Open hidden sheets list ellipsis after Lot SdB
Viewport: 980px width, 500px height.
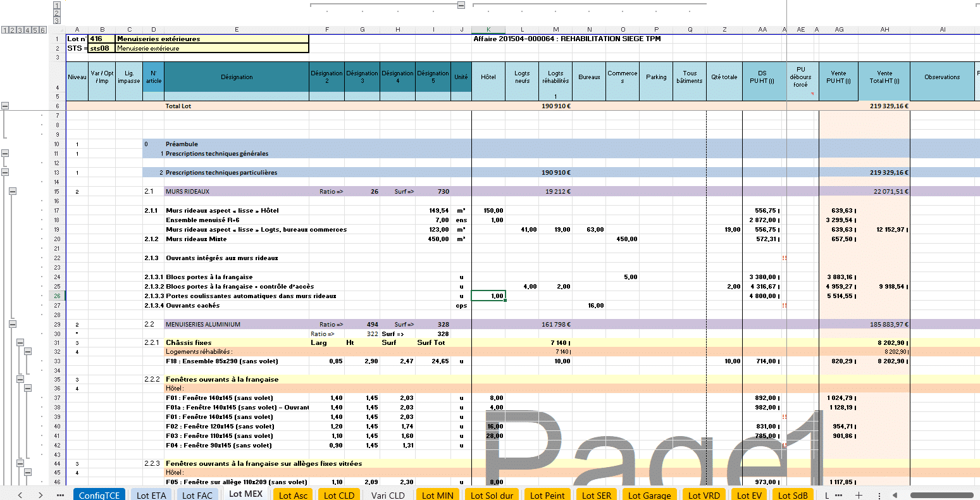(x=838, y=495)
